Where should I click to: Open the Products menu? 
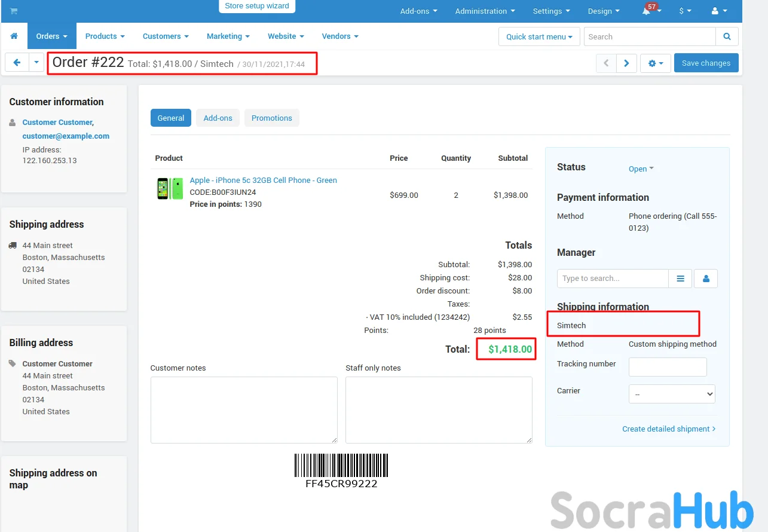(105, 36)
